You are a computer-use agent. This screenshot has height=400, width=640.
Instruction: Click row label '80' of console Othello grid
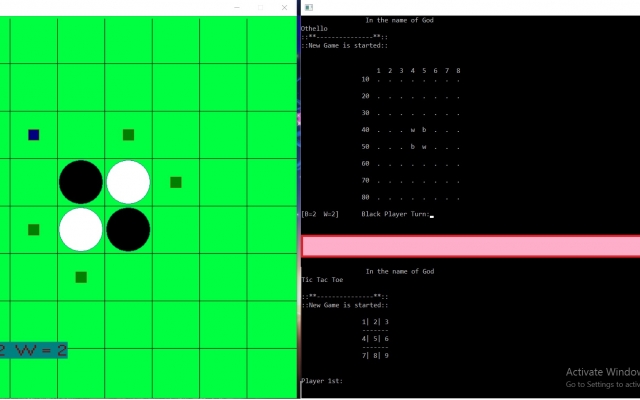[365, 197]
